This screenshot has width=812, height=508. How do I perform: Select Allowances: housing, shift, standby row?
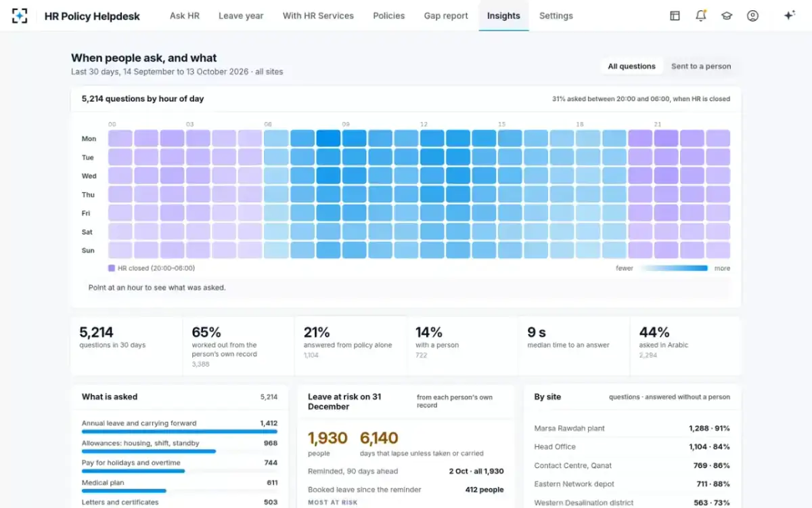coord(179,446)
